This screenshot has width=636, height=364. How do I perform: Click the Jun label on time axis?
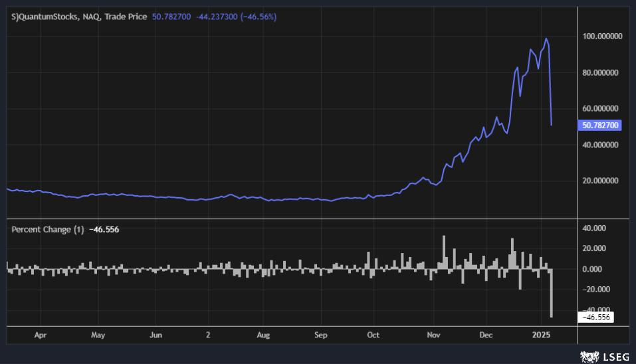[x=156, y=335]
